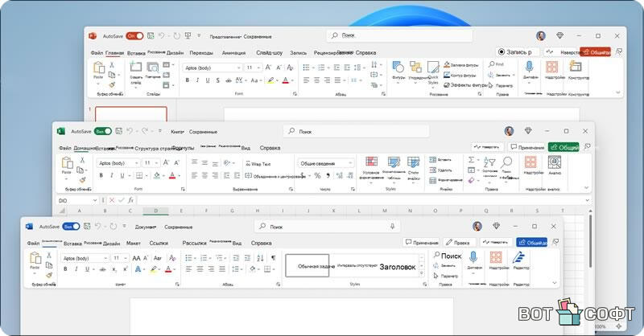
Task: Click Conditional Formatting icon in Excel
Action: coord(371,162)
